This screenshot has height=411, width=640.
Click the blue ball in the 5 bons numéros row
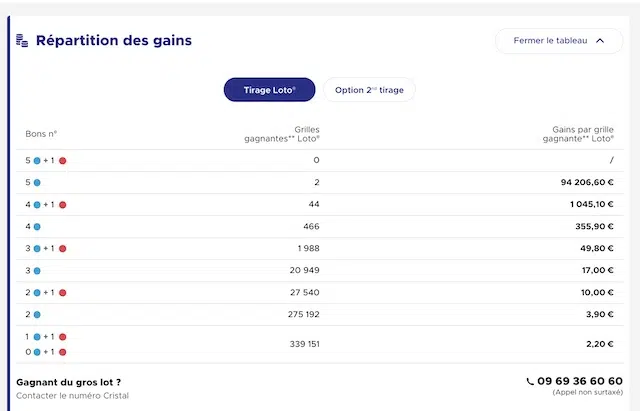(37, 183)
